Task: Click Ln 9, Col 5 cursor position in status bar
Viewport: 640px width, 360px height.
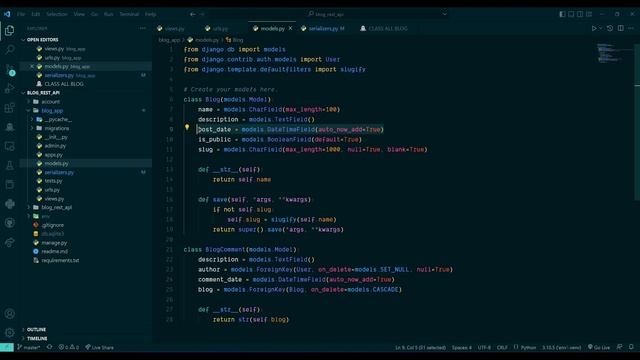Action: click(420, 347)
